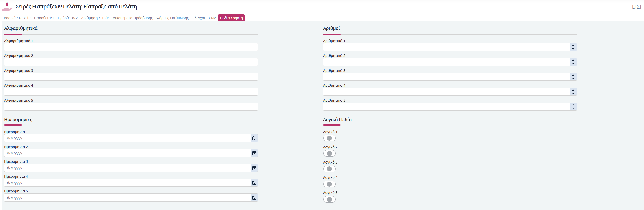
Task: Click the money-in-hand icon in the title
Action: click(x=7, y=7)
